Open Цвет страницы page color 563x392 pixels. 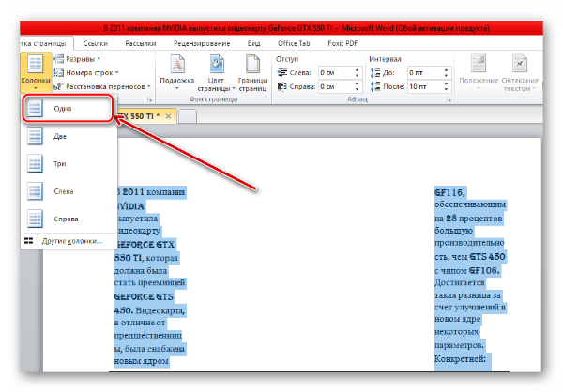(x=215, y=72)
